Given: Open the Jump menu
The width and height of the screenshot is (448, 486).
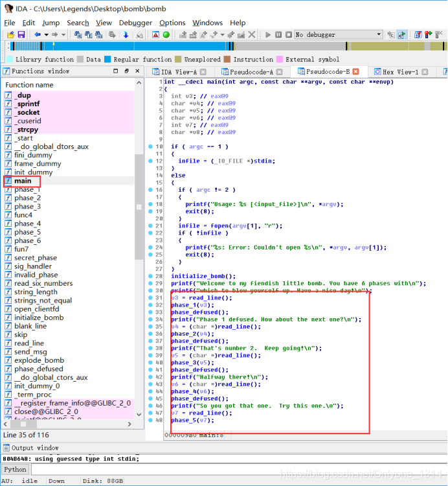Looking at the screenshot, I should (50, 23).
